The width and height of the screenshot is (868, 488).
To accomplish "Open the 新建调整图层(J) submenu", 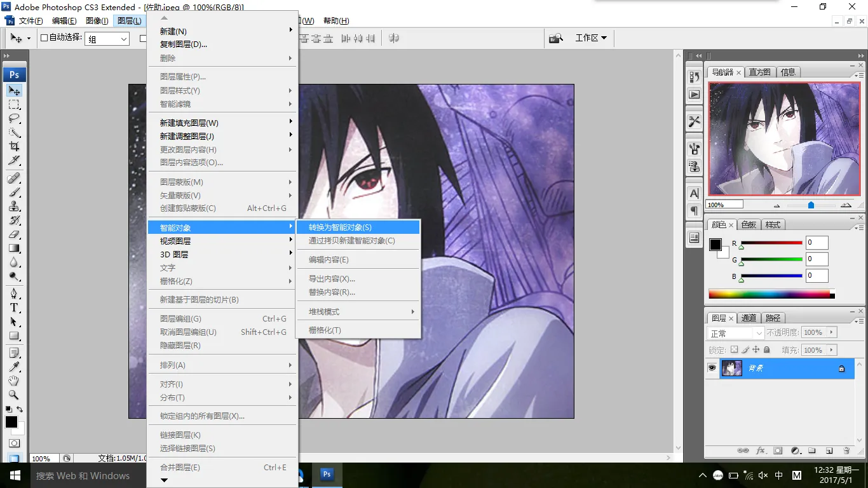I will click(222, 136).
